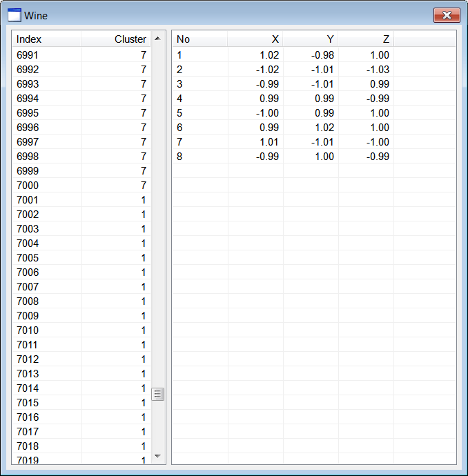Click the Y column header
468x476 pixels.
pos(311,39)
